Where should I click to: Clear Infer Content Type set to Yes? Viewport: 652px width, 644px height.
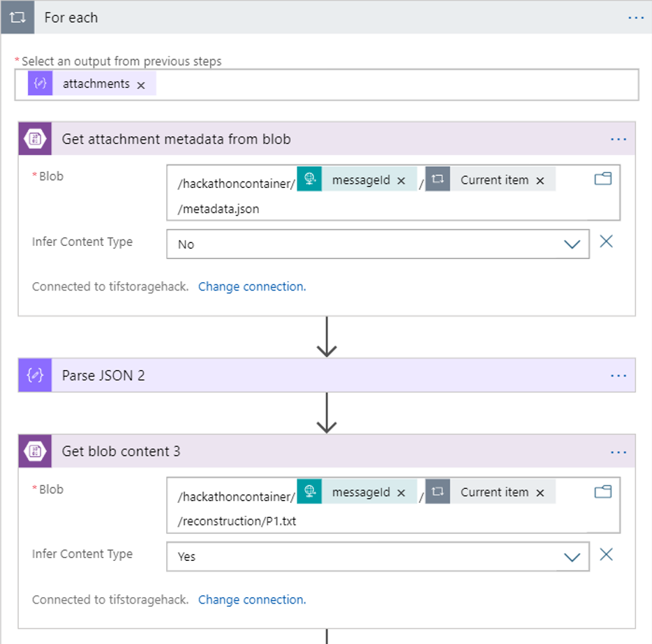(x=606, y=554)
